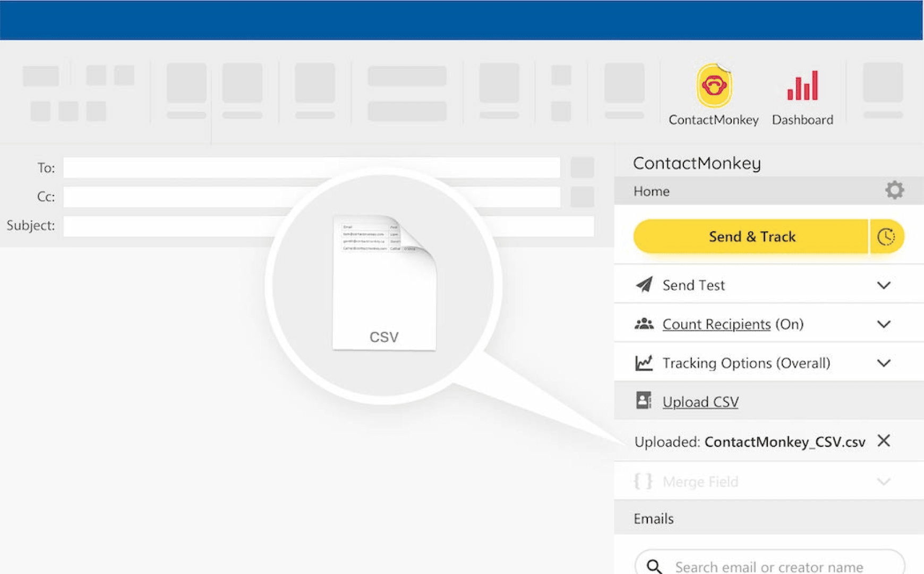
Task: Click the Send Test label
Action: 693,285
